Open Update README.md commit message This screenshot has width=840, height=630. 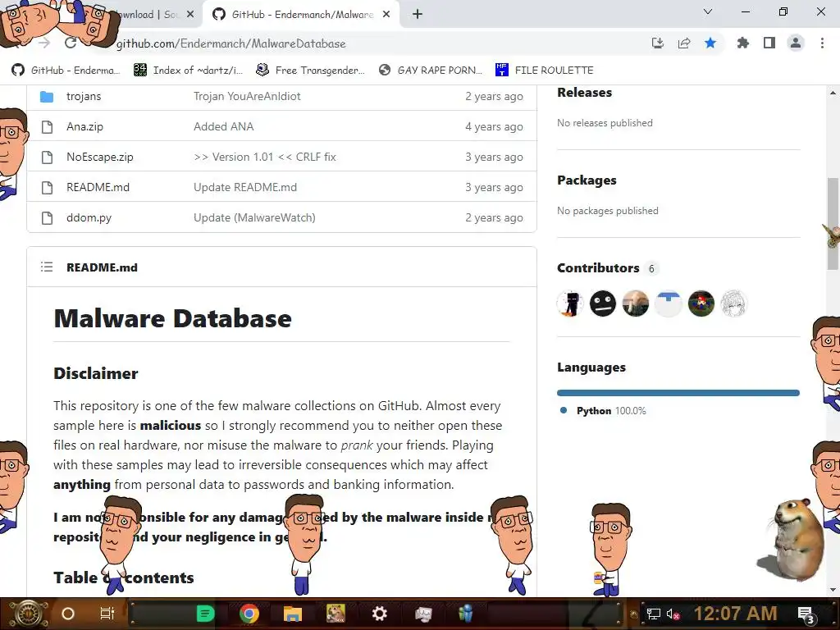[x=244, y=188]
